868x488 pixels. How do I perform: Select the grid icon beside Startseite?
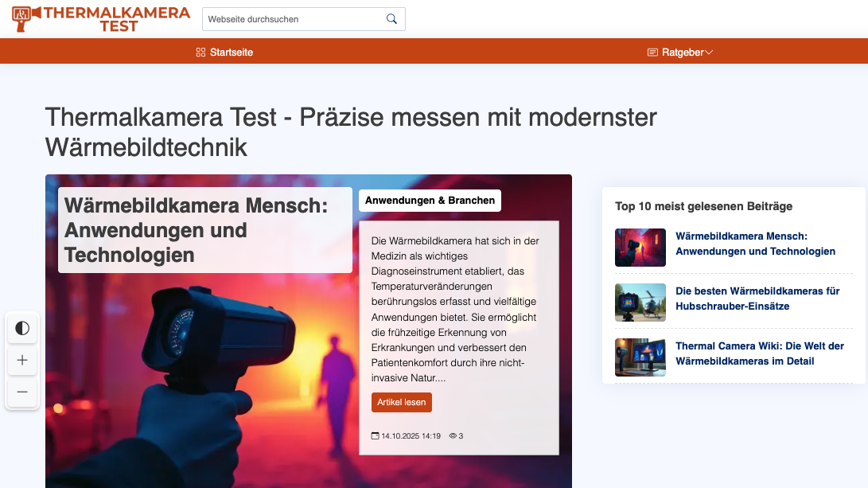tap(200, 53)
